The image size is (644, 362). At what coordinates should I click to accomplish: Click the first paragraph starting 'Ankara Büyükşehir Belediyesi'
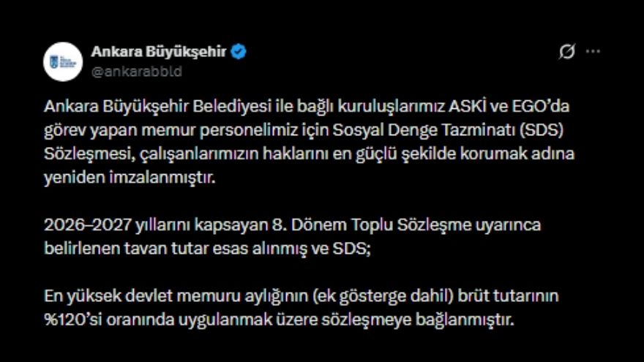[x=309, y=142]
